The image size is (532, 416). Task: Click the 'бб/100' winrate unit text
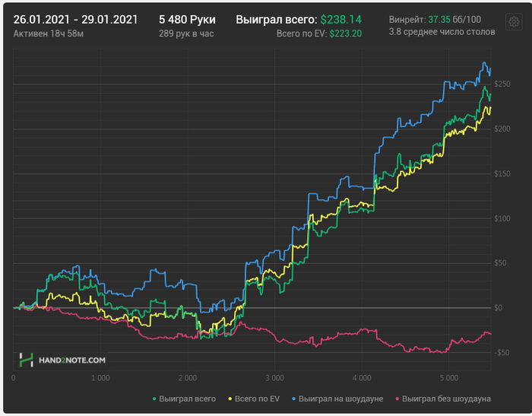(467, 20)
